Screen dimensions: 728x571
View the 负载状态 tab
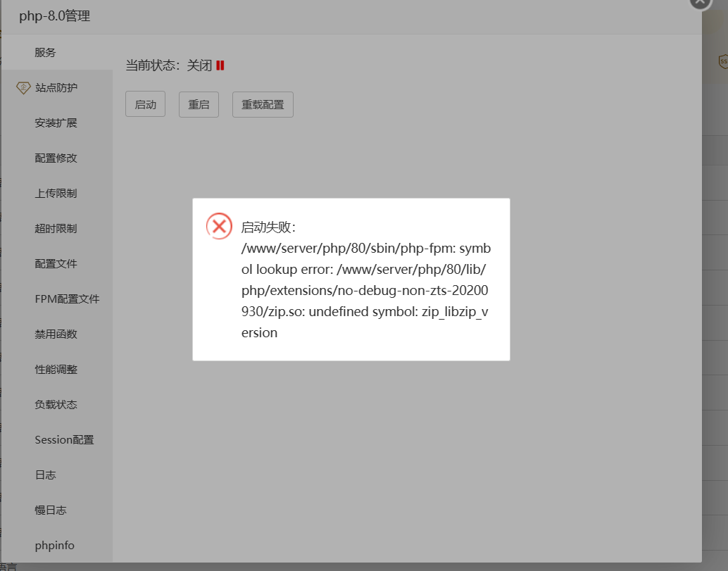56,405
